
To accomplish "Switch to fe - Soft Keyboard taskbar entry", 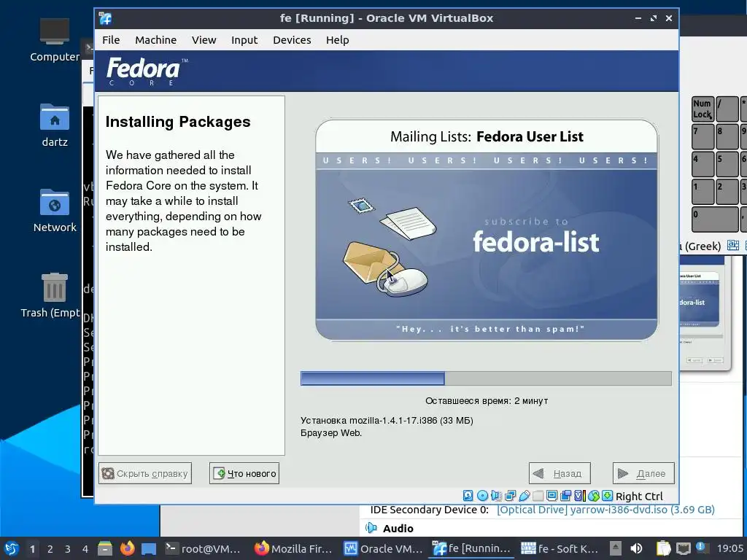I will coord(560,548).
